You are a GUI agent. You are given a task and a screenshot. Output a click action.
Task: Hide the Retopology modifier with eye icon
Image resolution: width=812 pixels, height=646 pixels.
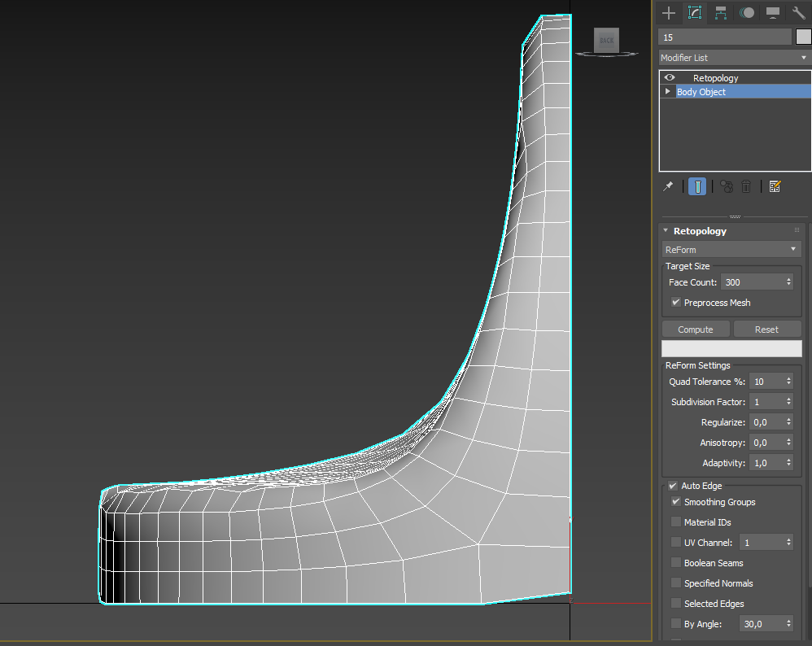670,78
